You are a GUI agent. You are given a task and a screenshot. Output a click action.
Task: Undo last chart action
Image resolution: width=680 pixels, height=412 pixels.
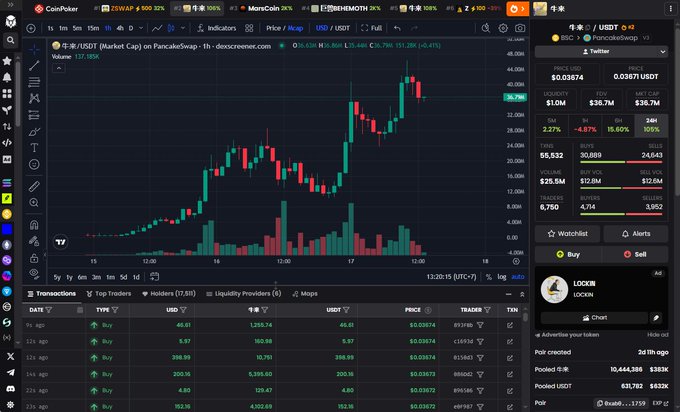397,28
